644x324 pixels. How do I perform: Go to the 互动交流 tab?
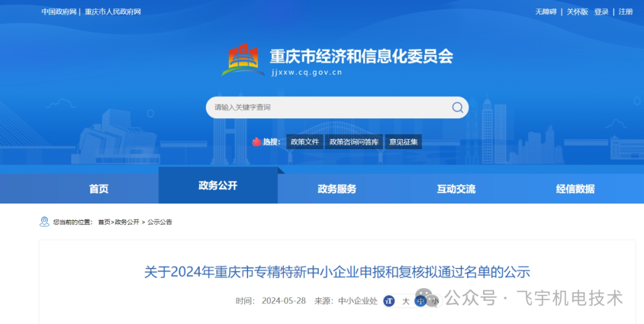[x=456, y=189]
